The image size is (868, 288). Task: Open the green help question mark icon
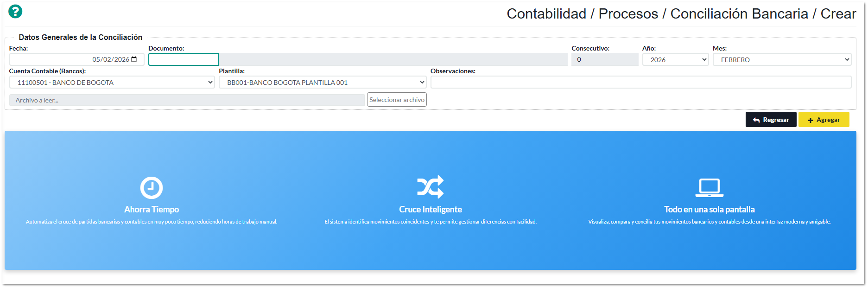click(x=15, y=12)
